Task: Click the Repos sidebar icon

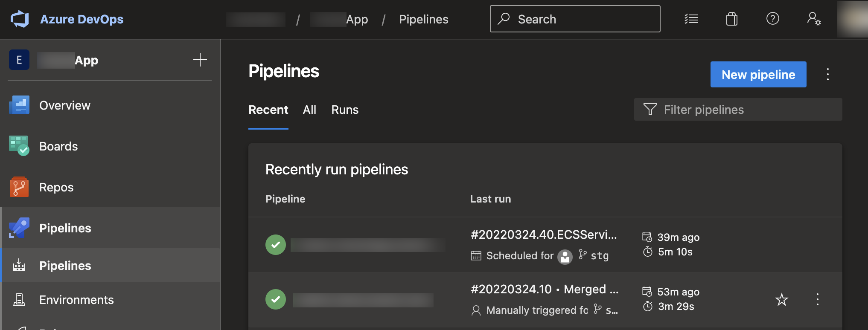Action: coord(19,187)
